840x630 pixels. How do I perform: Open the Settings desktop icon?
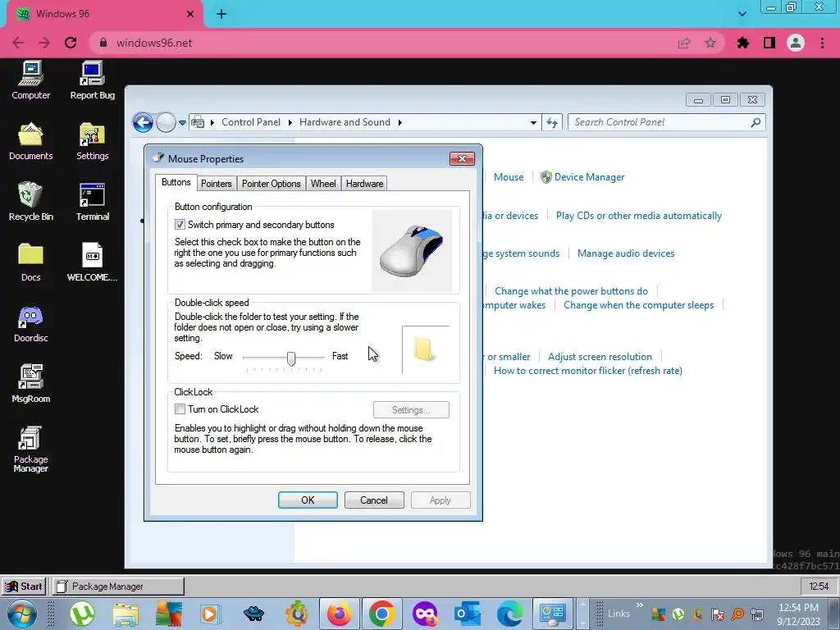(92, 141)
